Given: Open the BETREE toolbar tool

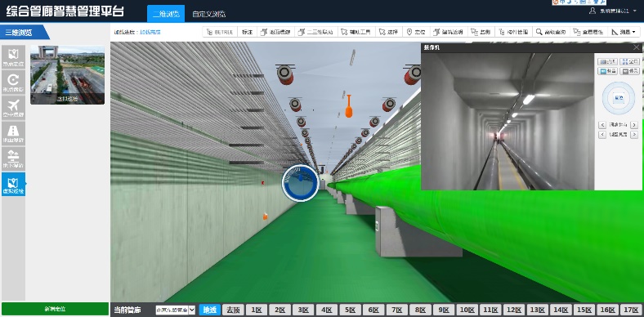Looking at the screenshot, I should 220,32.
